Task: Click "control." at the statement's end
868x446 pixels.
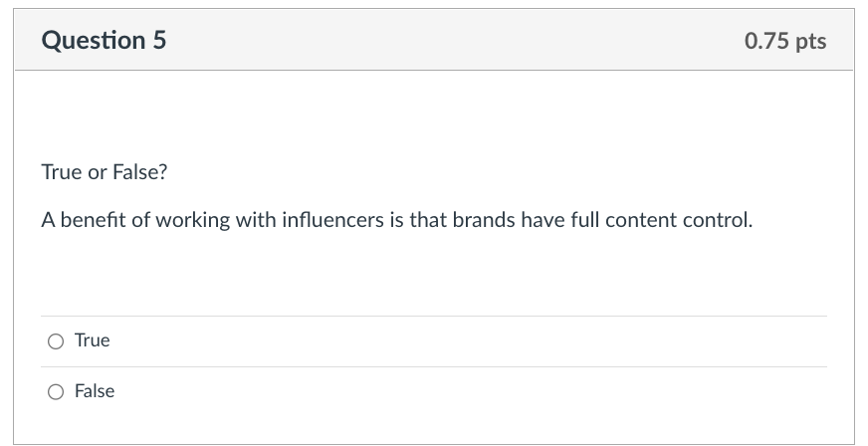Action: [719, 220]
